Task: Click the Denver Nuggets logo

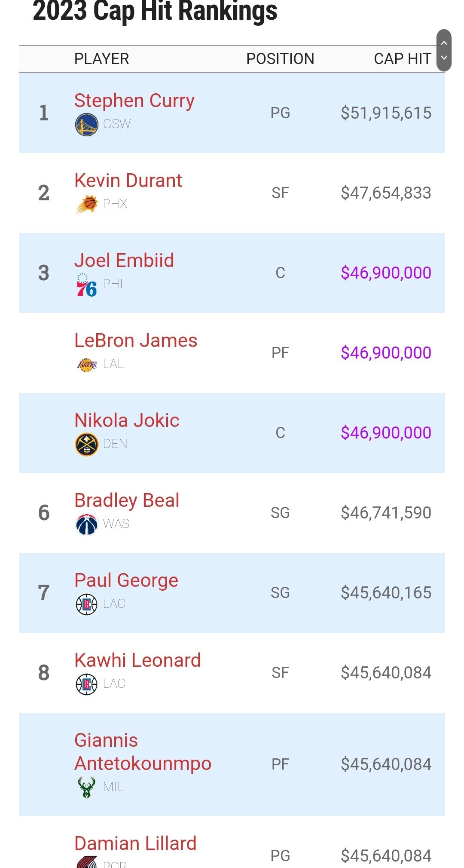Action: (86, 444)
